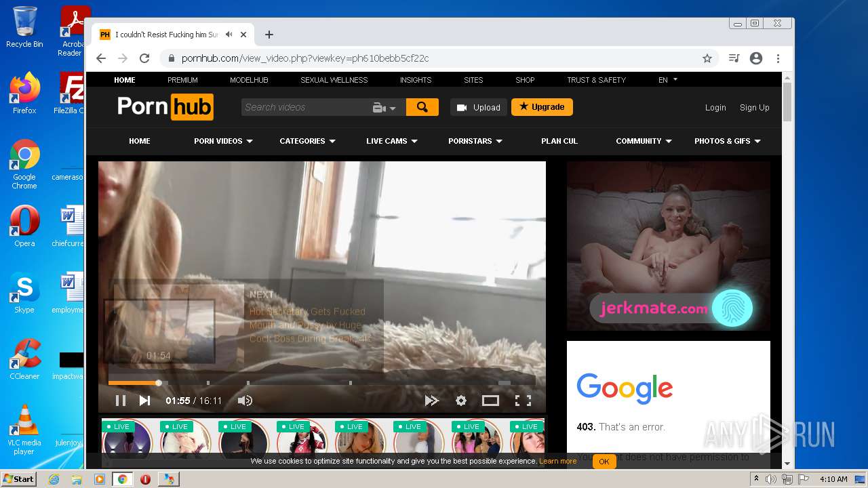
Task: Click the site logo in the header
Action: click(165, 107)
